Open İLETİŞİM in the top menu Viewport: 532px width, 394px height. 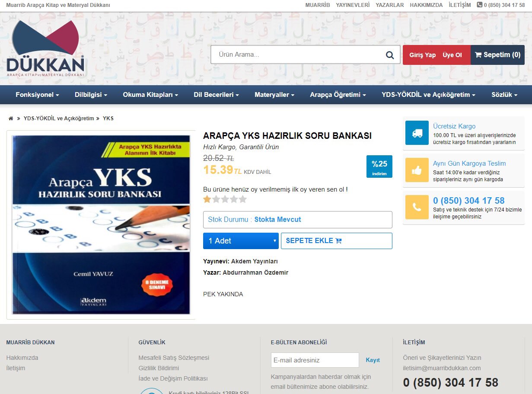[x=460, y=5]
